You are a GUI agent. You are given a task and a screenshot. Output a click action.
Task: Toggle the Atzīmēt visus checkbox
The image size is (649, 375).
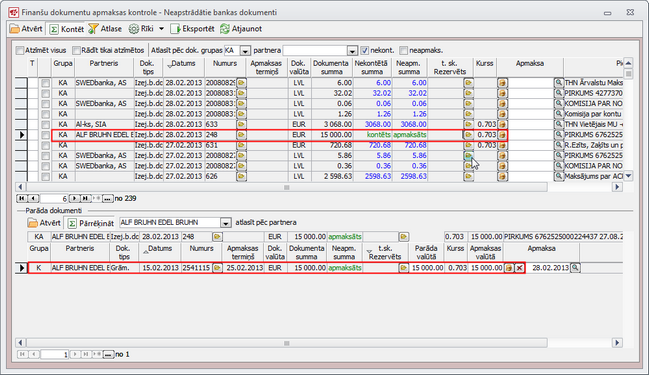click(x=19, y=50)
